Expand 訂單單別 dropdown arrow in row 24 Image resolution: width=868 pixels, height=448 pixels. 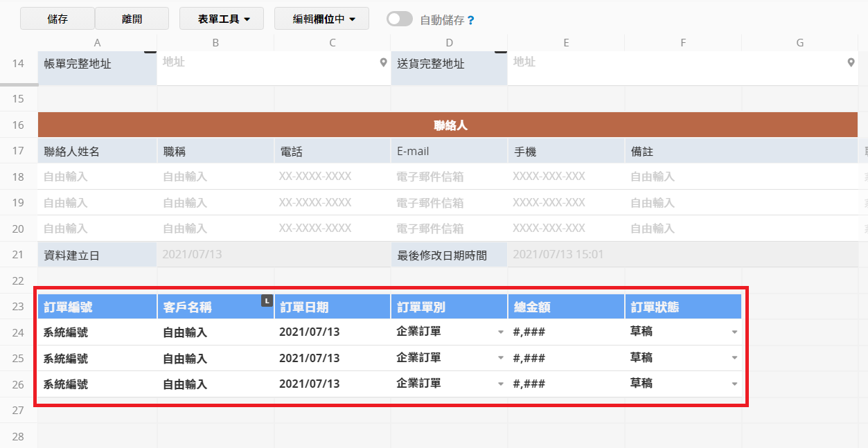click(501, 332)
